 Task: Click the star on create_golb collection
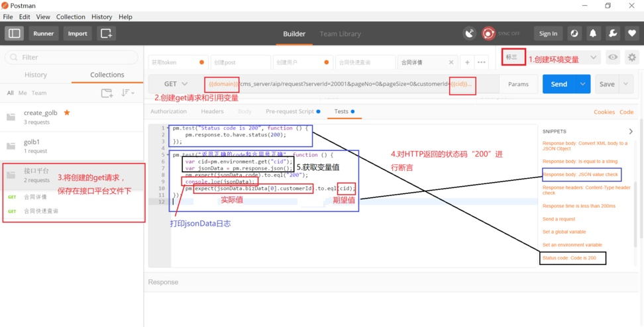pos(66,113)
